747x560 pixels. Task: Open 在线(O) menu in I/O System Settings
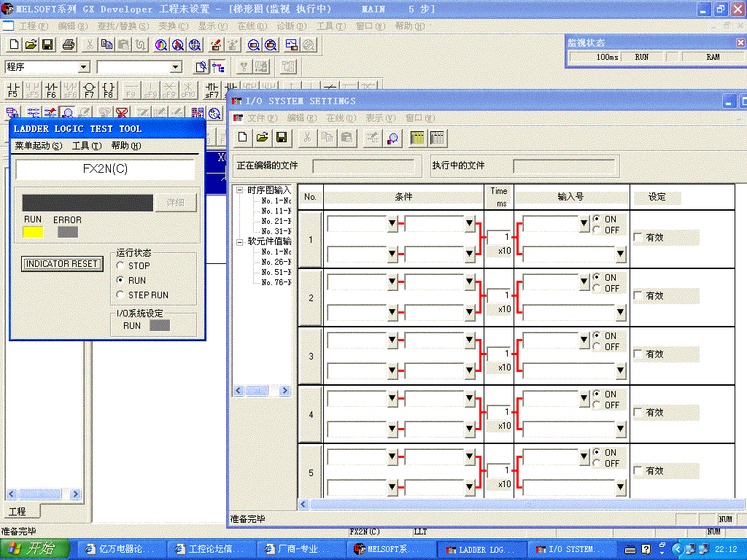tap(341, 117)
